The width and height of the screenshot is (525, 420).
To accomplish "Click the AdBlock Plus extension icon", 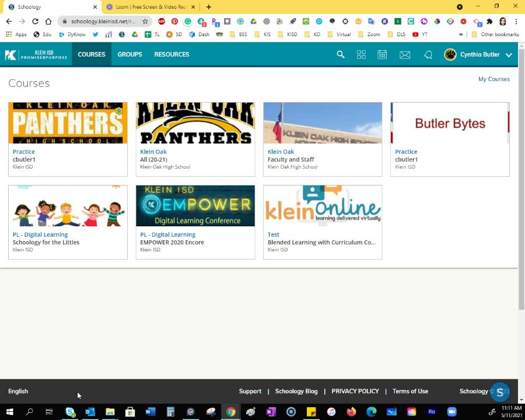I will [162, 22].
